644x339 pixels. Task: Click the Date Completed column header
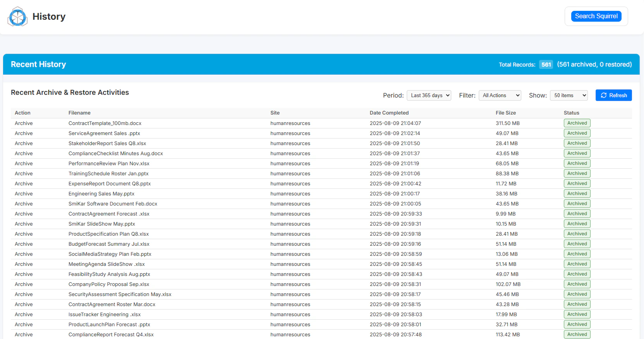(389, 113)
